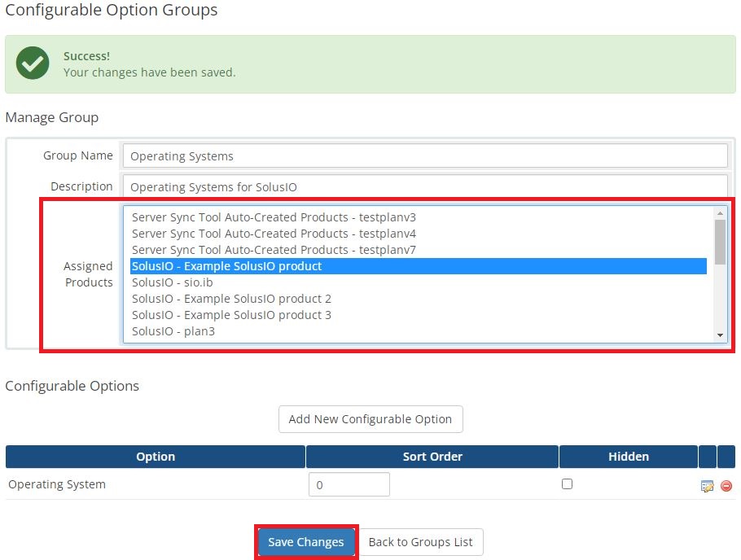Screen dimensions: 741x560
Task: Click the red delete icon for Operating System
Action: coord(726,486)
